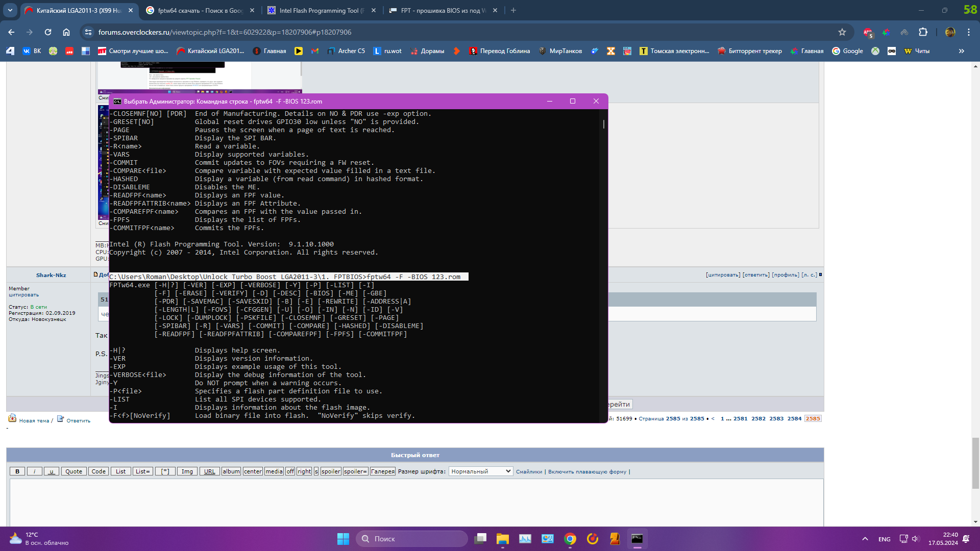
Task: Switch to fptw64 скачать Google search tab
Action: [x=199, y=10]
